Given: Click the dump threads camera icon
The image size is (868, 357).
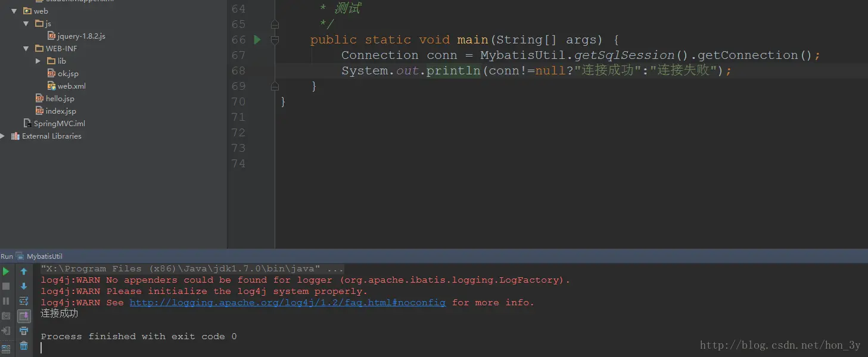Looking at the screenshot, I should point(6,316).
